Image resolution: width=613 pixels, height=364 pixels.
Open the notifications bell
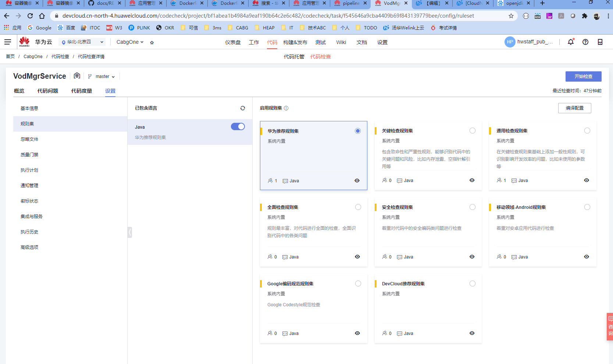pyautogui.click(x=571, y=42)
